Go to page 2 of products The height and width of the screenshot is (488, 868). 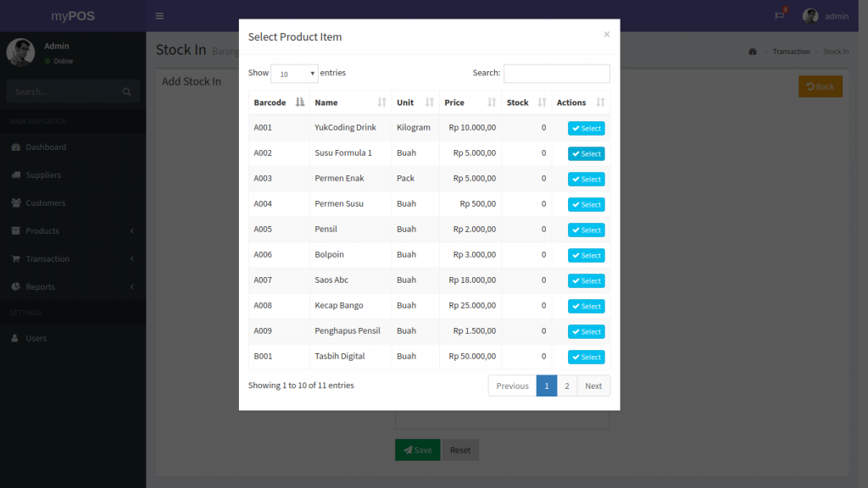pyautogui.click(x=567, y=386)
